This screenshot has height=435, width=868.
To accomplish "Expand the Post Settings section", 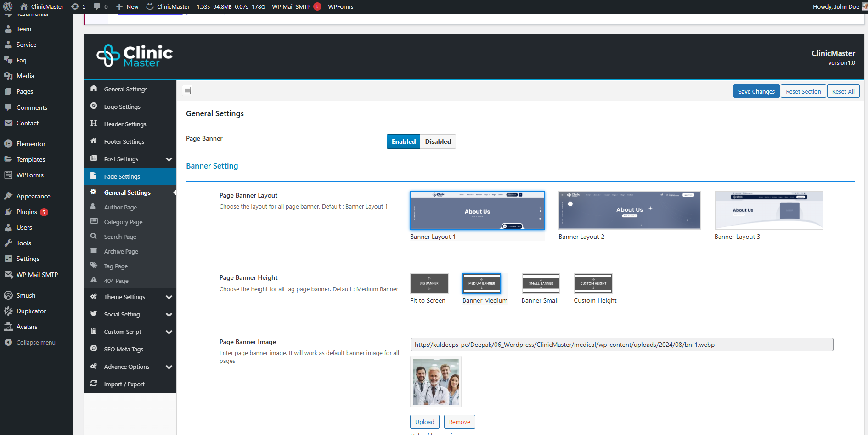I will tap(169, 159).
